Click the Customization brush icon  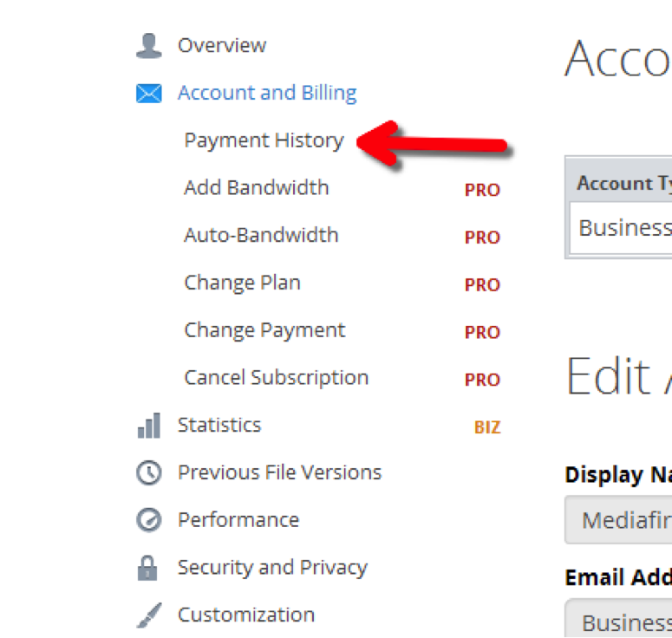(x=148, y=615)
